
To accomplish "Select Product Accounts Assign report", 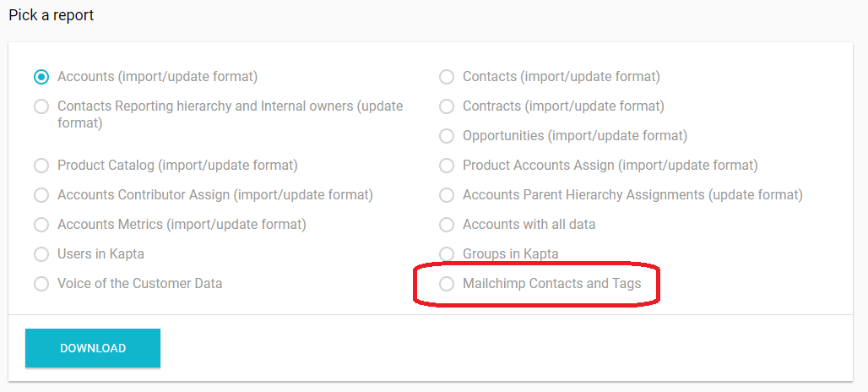I will pyautogui.click(x=447, y=166).
